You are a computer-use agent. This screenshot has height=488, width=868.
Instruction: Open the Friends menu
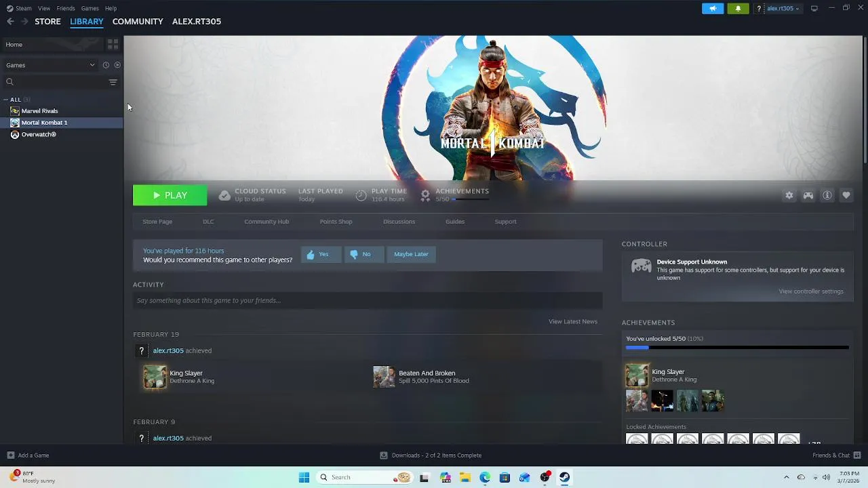tap(66, 8)
